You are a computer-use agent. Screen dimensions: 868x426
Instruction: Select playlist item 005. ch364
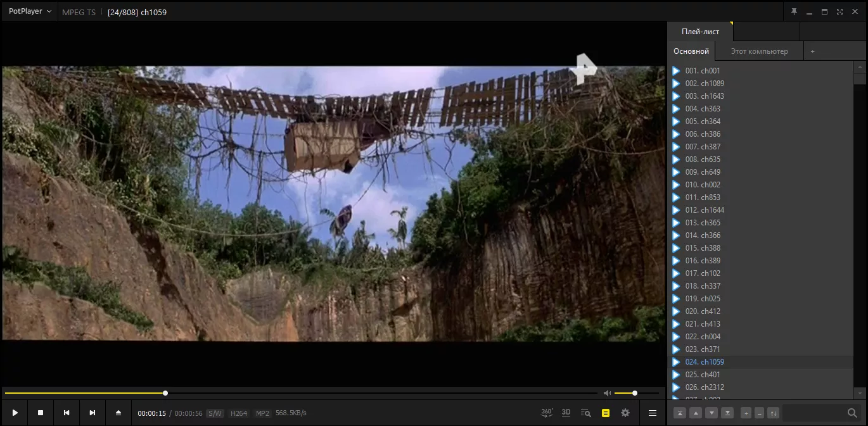(761, 122)
